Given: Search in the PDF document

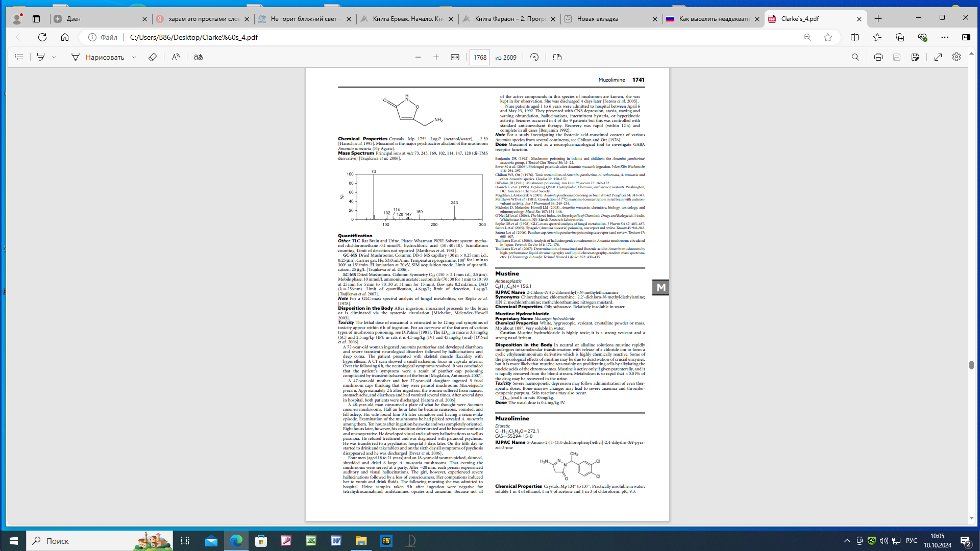Looking at the screenshot, I should 855,57.
